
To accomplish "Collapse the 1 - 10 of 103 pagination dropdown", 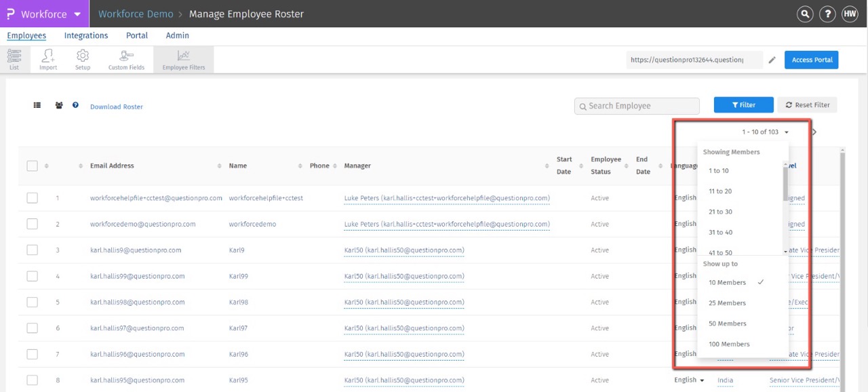I will tap(764, 132).
